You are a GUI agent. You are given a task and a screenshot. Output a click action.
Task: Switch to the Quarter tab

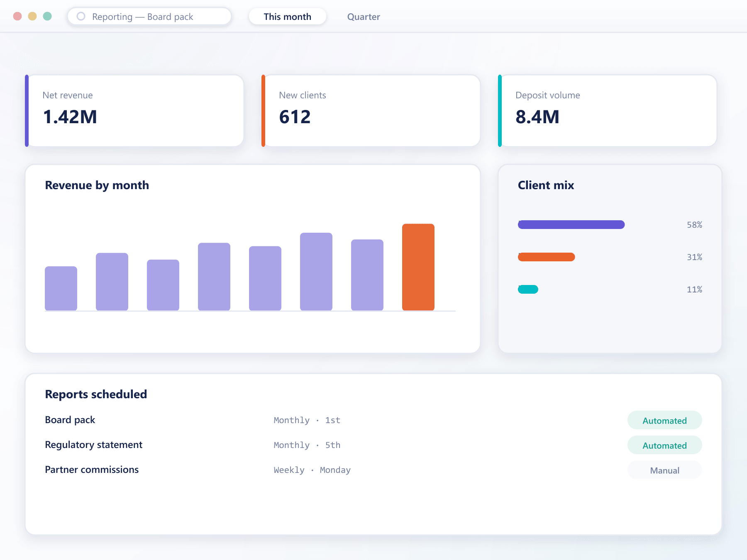point(364,17)
